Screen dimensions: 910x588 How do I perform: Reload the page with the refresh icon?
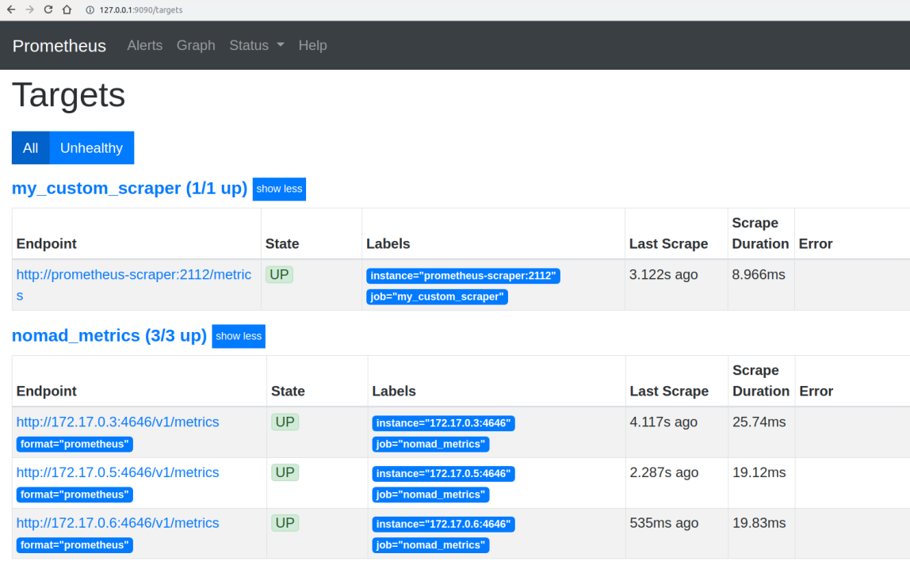48,10
